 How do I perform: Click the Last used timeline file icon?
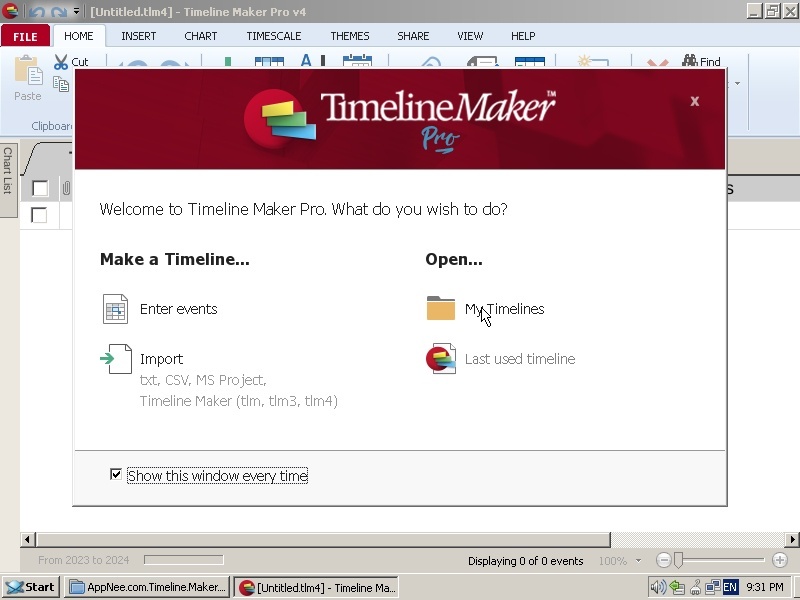click(x=441, y=359)
